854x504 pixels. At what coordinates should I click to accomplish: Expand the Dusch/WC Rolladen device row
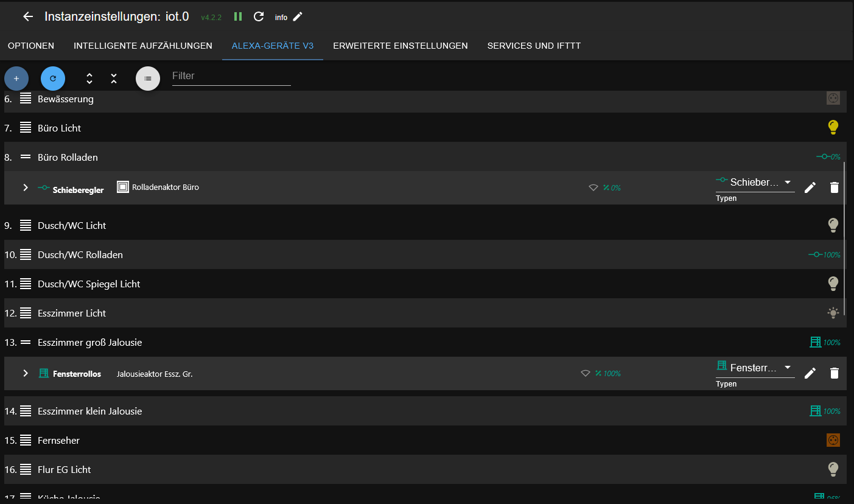(x=26, y=254)
